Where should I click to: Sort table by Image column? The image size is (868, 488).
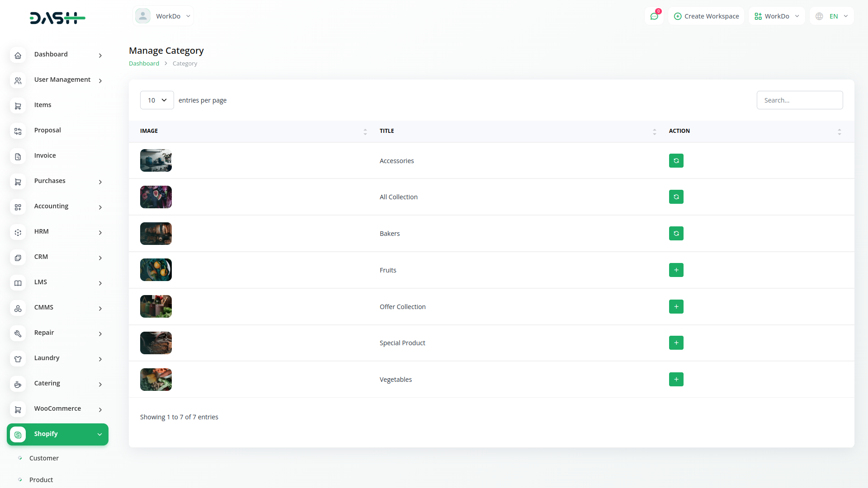[x=365, y=131]
